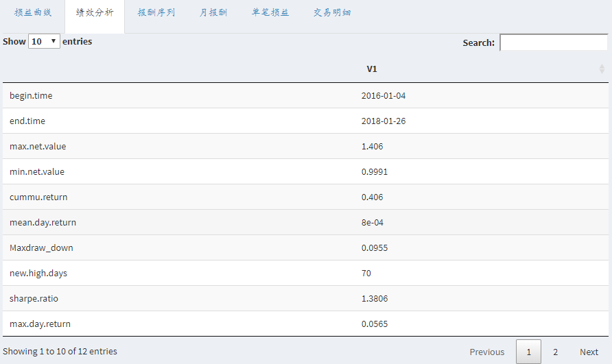Click the new.high.days row
This screenshot has width=612, height=364.
point(38,273)
